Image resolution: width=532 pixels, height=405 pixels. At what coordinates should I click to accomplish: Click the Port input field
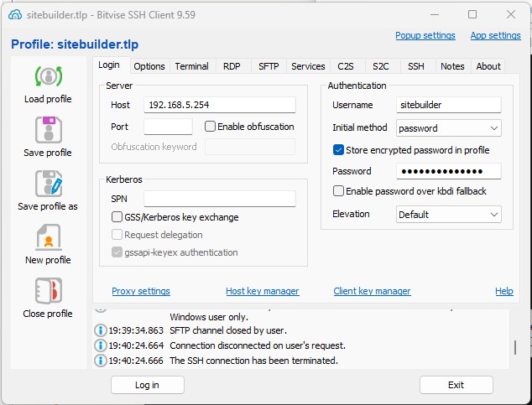pos(168,127)
